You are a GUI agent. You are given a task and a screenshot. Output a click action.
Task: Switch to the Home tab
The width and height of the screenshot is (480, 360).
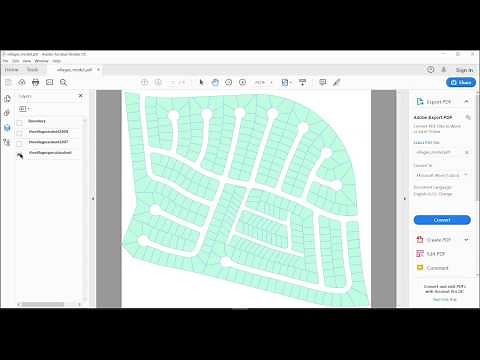click(x=12, y=69)
